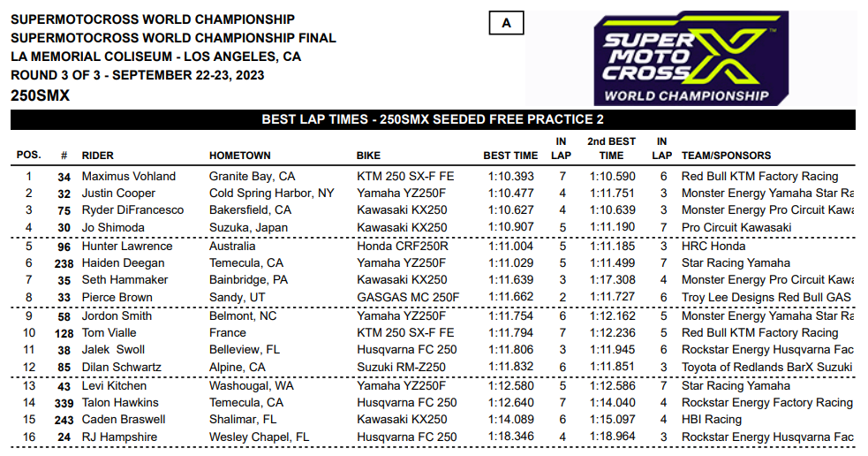Select Hunter Lawrence row name
Image resolution: width=868 pixels, height=456 pixels.
[127, 246]
